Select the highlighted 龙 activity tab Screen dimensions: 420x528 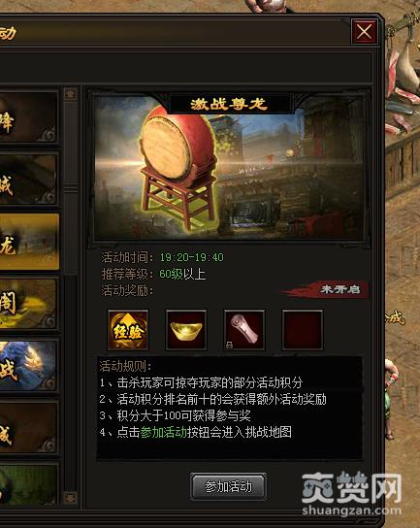pos(29,242)
